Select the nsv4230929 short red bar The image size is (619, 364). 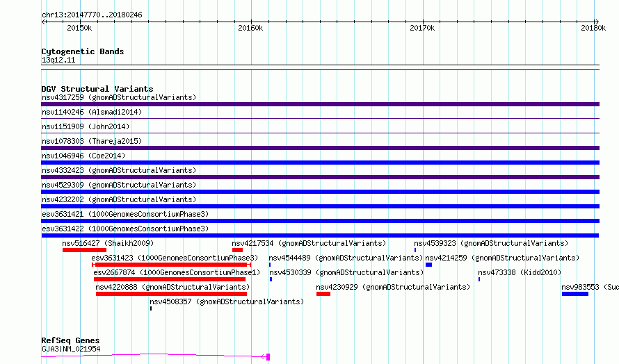pyautogui.click(x=323, y=294)
